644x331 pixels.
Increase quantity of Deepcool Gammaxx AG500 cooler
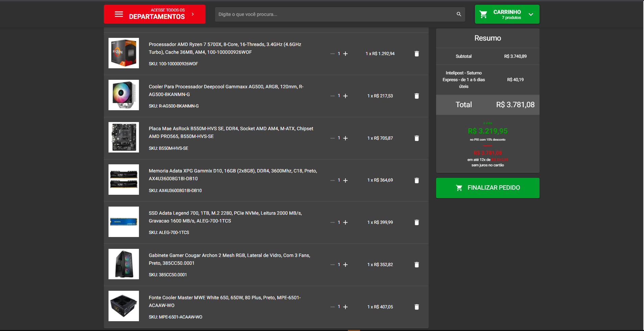[x=345, y=96]
